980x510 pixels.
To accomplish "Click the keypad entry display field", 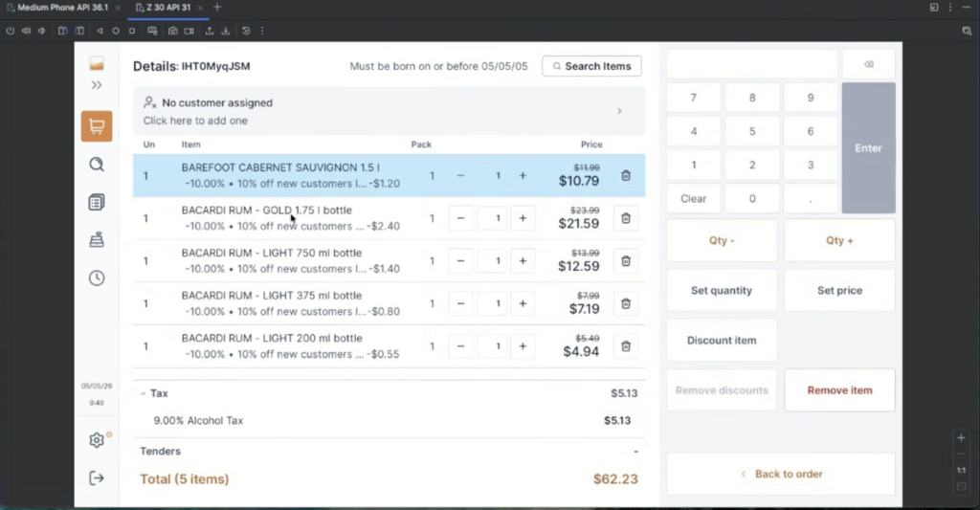I will click(752, 64).
